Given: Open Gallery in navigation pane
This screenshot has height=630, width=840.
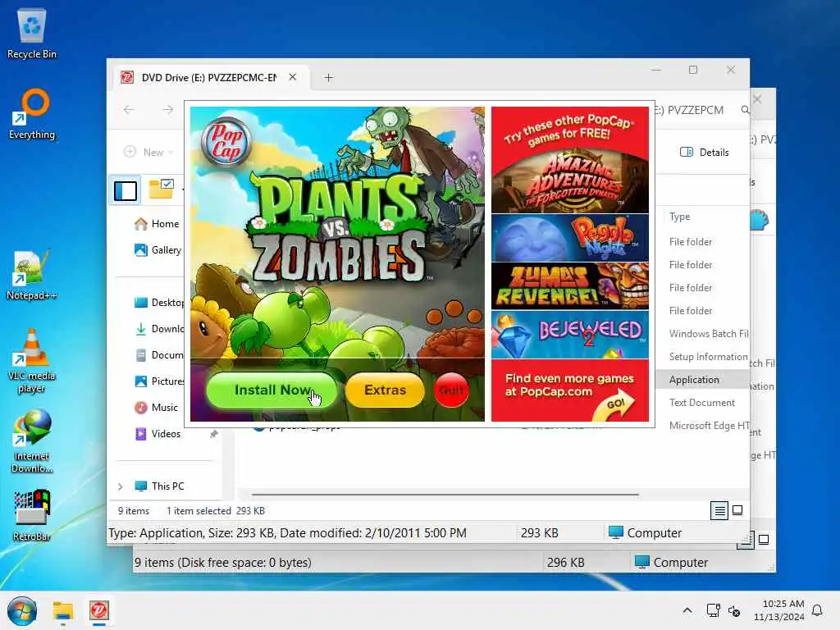Looking at the screenshot, I should click(x=157, y=250).
